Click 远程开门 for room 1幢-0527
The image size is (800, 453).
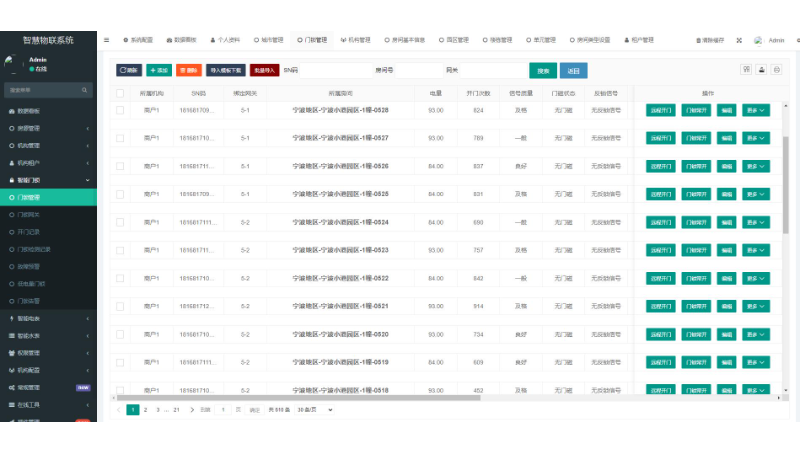point(660,138)
